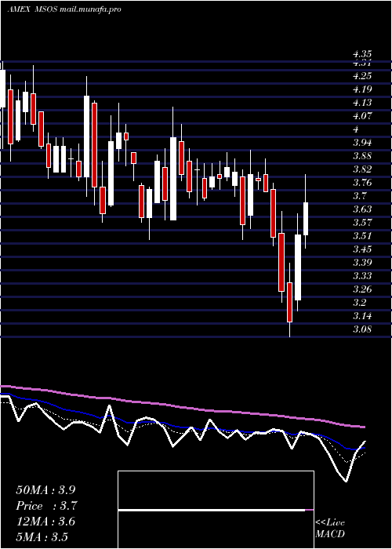Viewport: 392px width, 549px height.
Task: Click the 3.45 price axis label
Action: click(362, 249)
